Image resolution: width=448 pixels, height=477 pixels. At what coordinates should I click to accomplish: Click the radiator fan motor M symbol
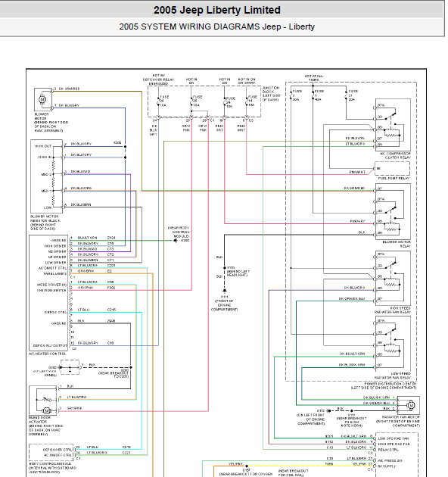(x=411, y=405)
